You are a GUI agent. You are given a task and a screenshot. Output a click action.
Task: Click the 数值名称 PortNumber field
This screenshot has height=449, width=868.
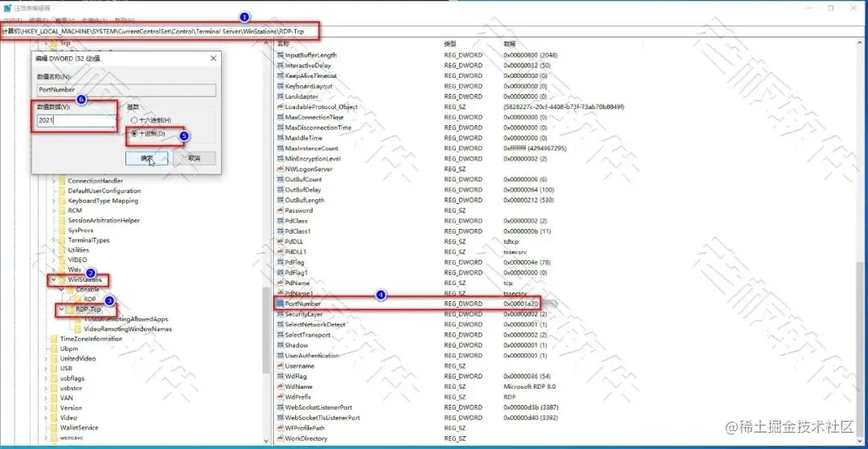126,90
